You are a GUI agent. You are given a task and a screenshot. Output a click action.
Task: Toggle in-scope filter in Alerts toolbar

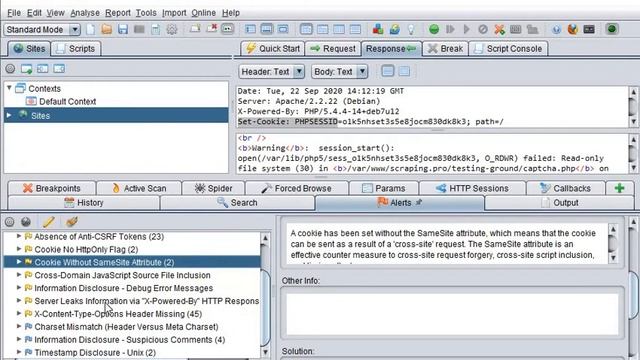[10, 222]
